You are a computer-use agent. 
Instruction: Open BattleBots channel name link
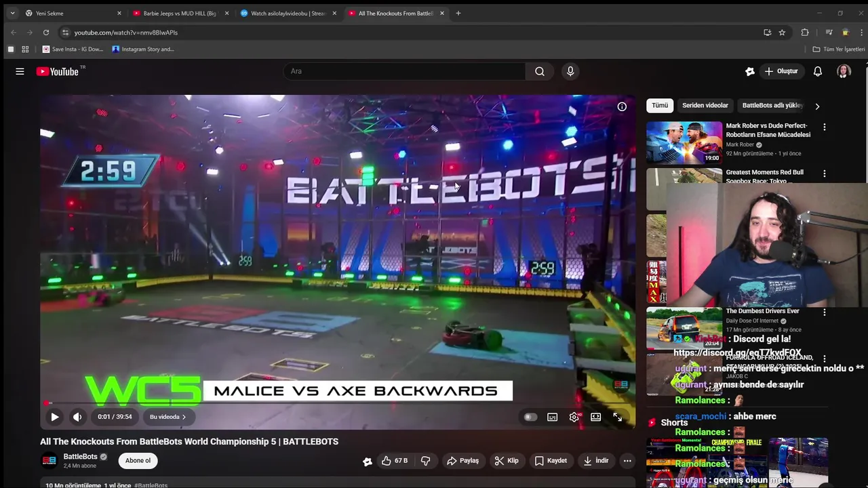tap(80, 457)
